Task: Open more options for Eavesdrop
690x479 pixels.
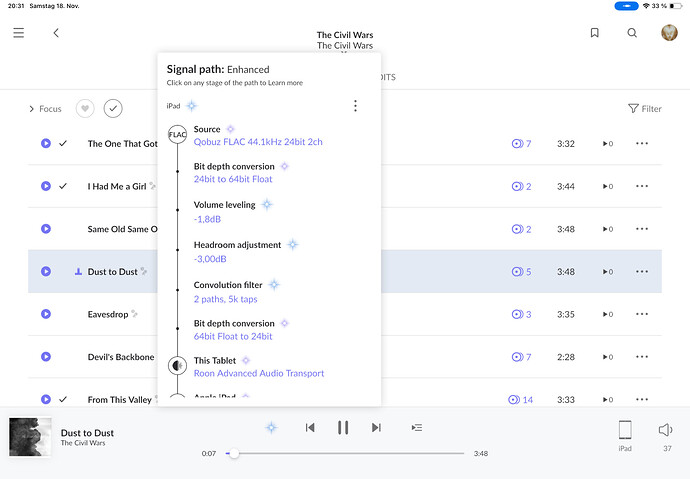Action: (642, 314)
